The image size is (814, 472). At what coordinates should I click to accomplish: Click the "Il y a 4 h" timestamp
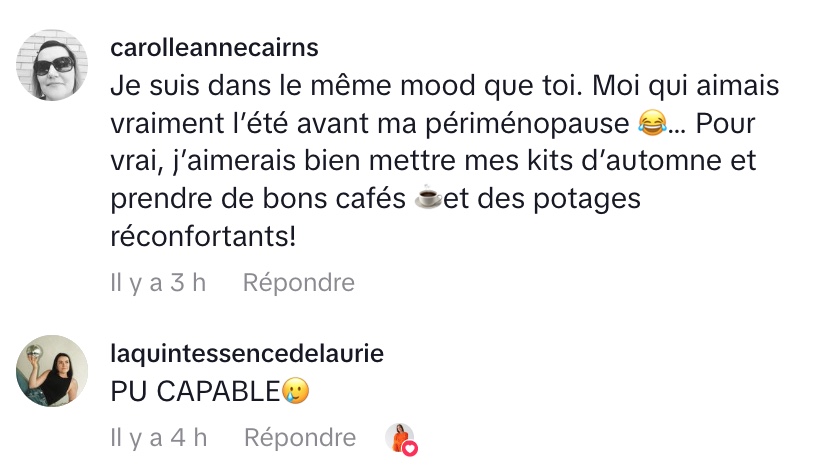pyautogui.click(x=158, y=437)
